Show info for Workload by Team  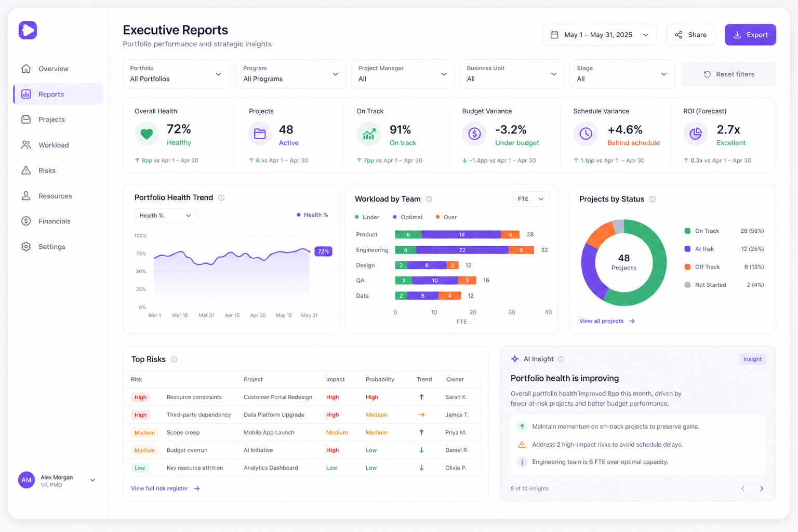coord(429,199)
